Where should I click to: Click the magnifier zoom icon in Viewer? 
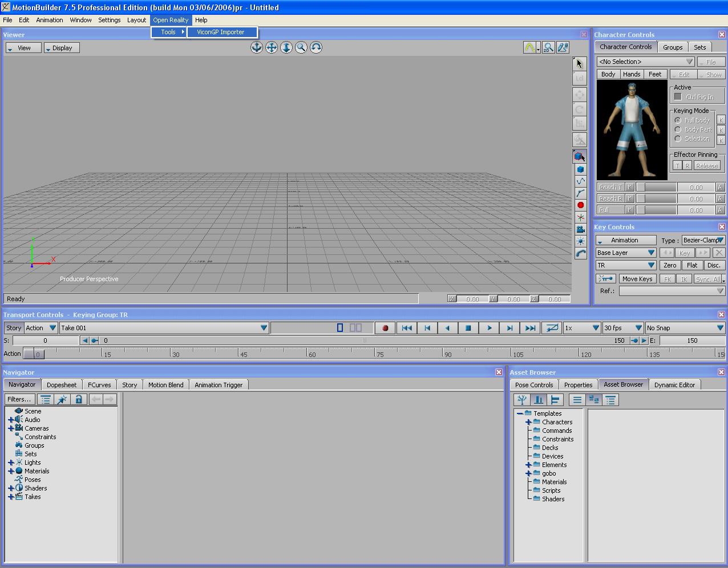pyautogui.click(x=301, y=47)
